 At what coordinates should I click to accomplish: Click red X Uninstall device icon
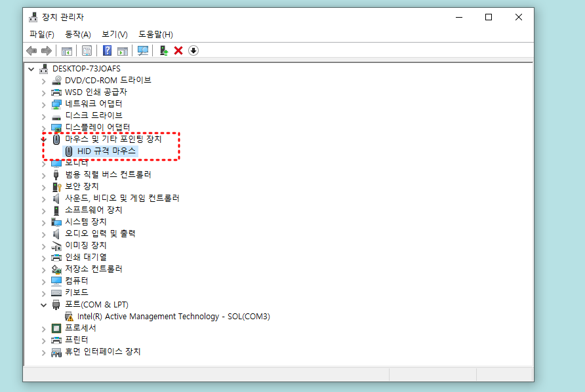[x=178, y=50]
